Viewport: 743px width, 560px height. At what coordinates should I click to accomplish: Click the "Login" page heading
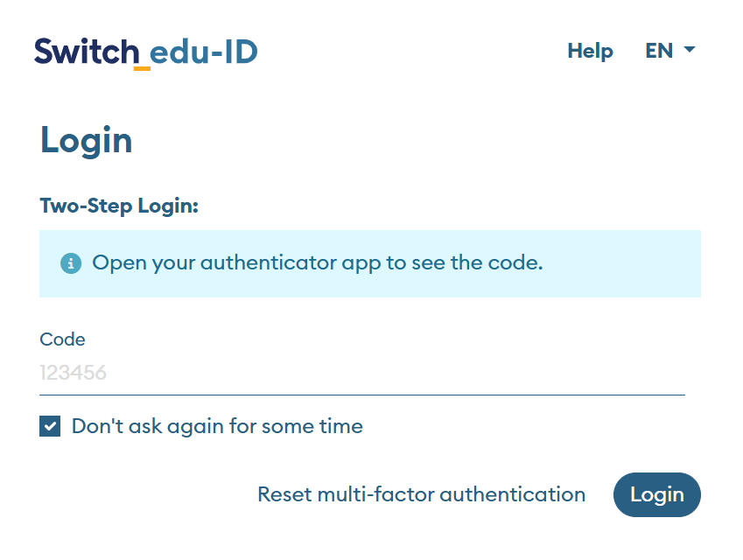(x=87, y=141)
